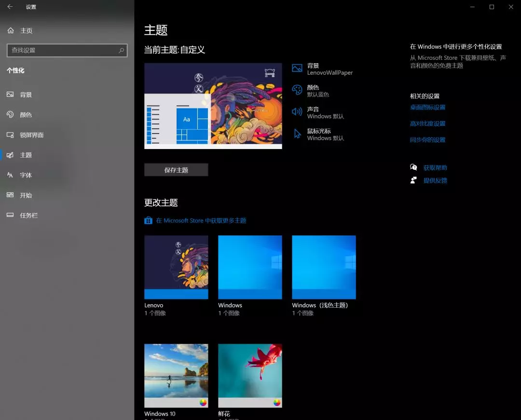521x420 pixels.
Task: Click the 提供反馈 person icon
Action: coord(413,180)
